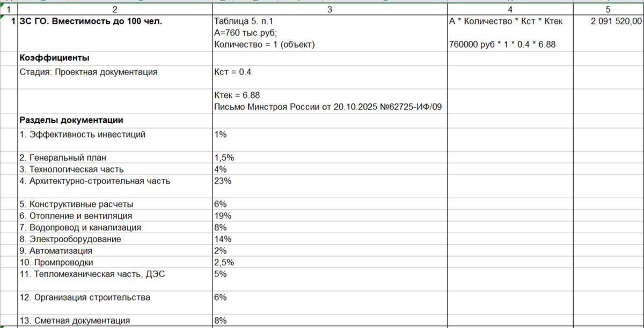Select the 'Ктек = 6.88' text

point(237,95)
